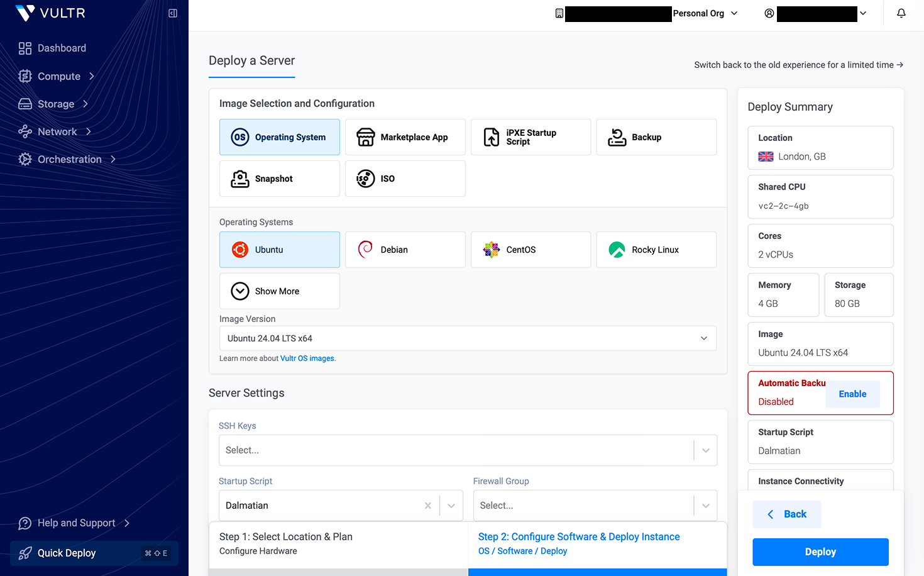The height and width of the screenshot is (576, 924).
Task: Click the Startup Script field showing Dalmatian
Action: (x=341, y=506)
